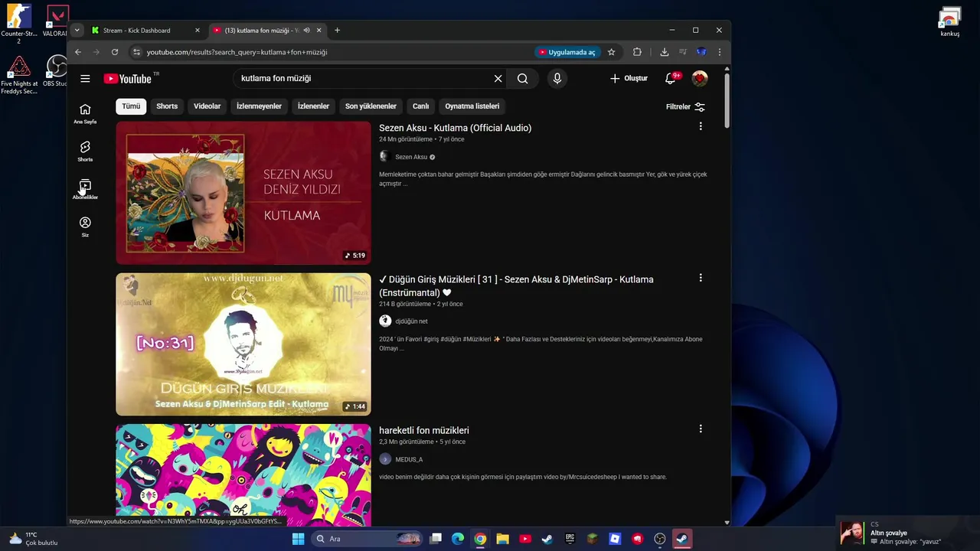Select the Son yüklenenler filter chip
Viewport: 980px width, 551px height.
(x=371, y=106)
